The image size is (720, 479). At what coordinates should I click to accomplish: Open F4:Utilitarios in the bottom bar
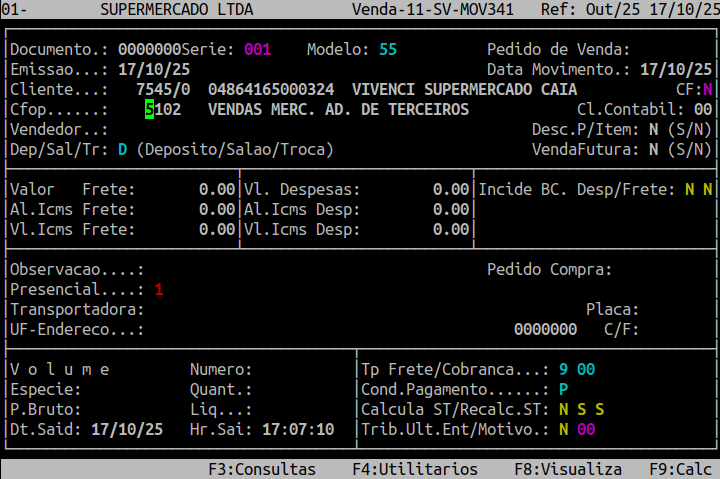click(x=415, y=469)
